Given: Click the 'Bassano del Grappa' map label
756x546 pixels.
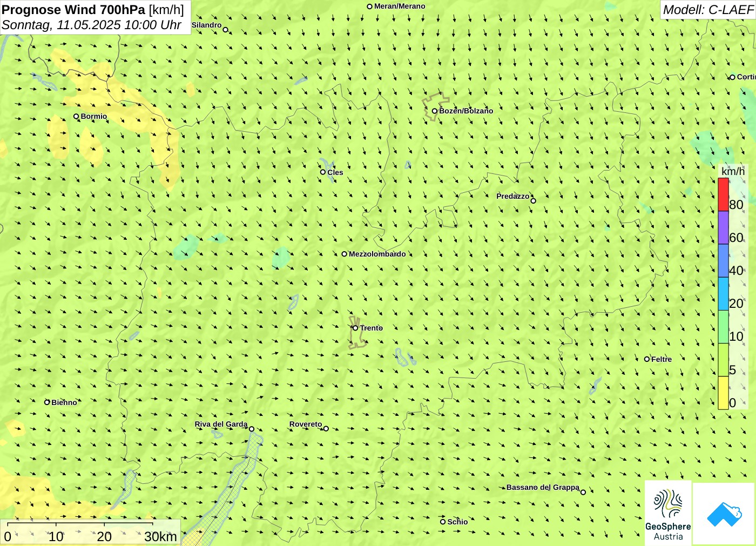Looking at the screenshot, I should 543,487.
